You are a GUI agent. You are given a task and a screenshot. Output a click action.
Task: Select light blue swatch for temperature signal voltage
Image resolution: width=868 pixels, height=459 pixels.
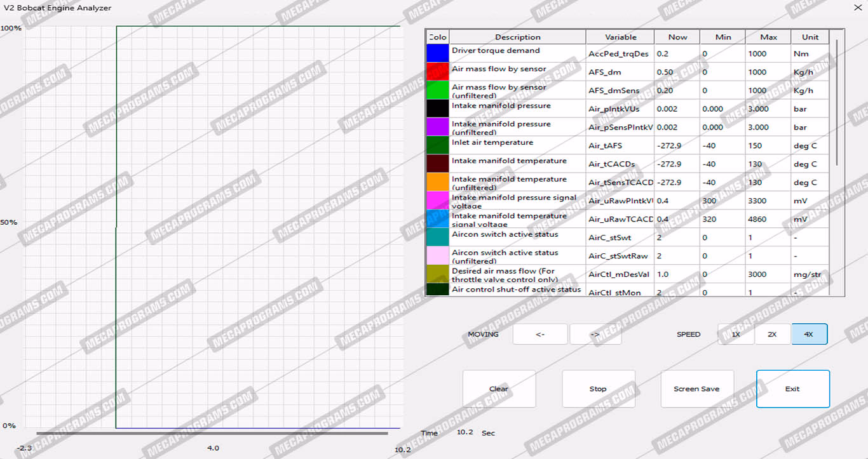[x=437, y=219]
